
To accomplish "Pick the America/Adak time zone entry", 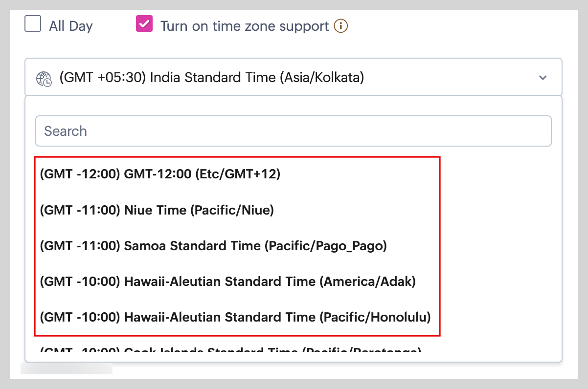I will click(x=227, y=281).
